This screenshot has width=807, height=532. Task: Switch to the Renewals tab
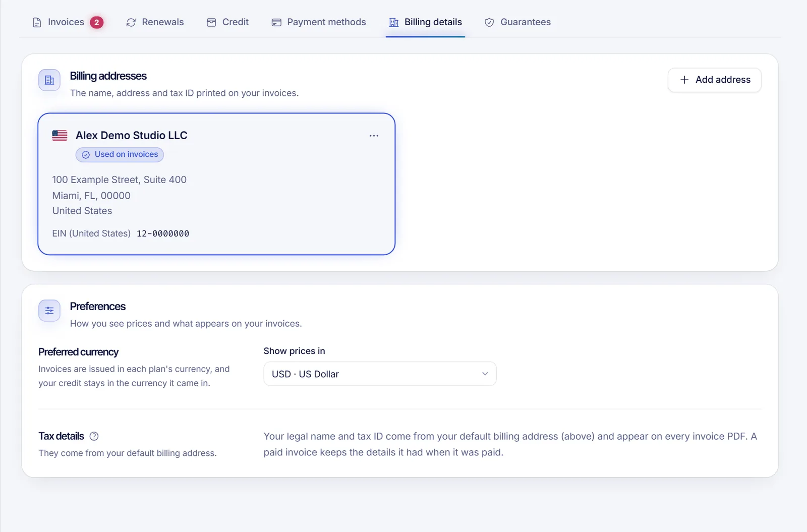(x=155, y=22)
